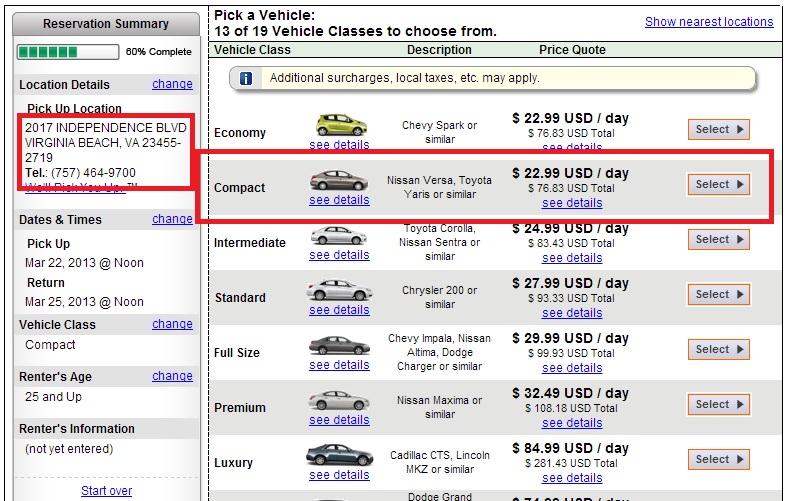Screen dimensions: 789x501
Task: Click the $ 32.49 USD / day price
Action: click(x=571, y=393)
